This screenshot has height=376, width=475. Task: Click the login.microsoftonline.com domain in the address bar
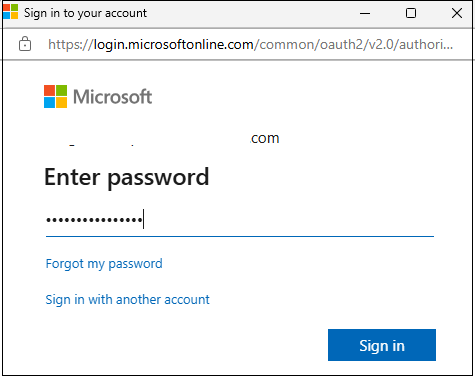(x=173, y=44)
